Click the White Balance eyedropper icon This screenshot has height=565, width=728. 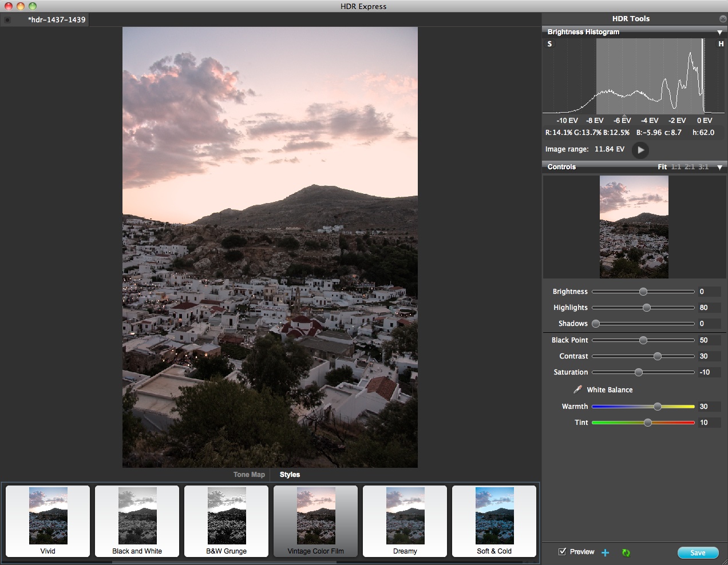coord(577,389)
